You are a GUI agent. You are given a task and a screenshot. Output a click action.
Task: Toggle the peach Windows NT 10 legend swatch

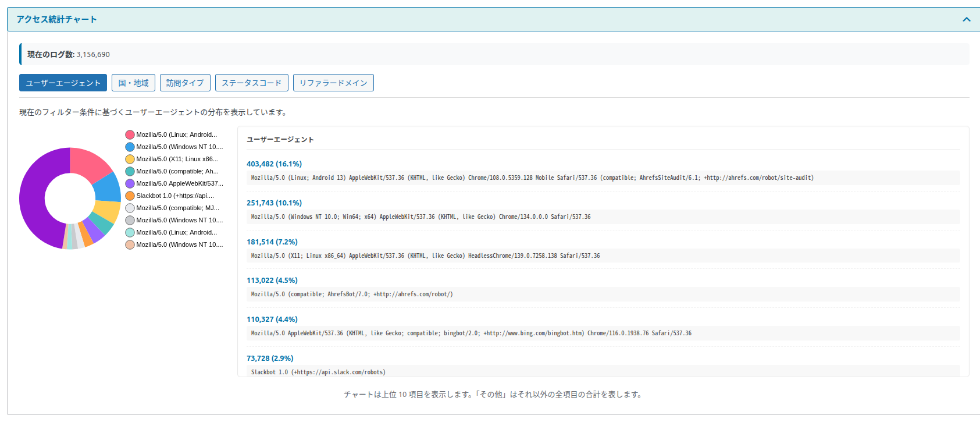pyautogui.click(x=130, y=244)
